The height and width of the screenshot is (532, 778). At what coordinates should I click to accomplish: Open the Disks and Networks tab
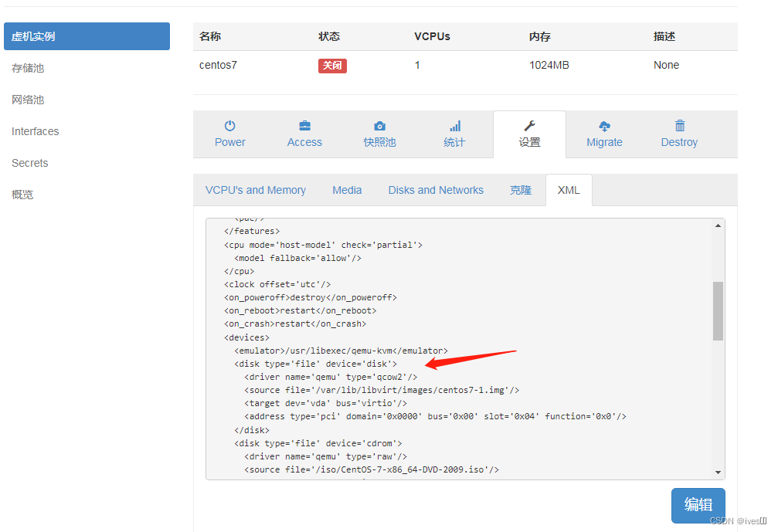[x=436, y=190]
